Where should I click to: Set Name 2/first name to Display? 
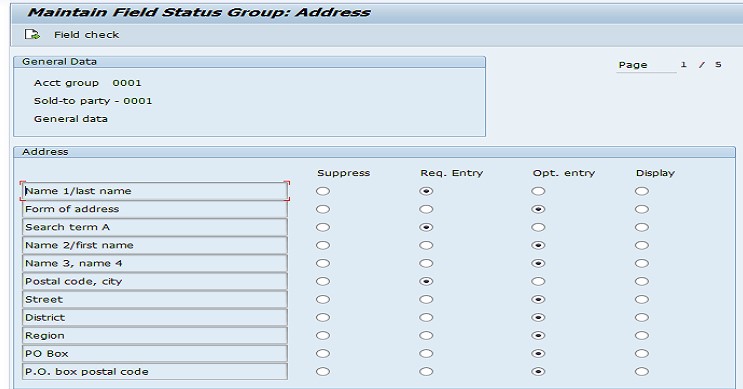pos(642,245)
